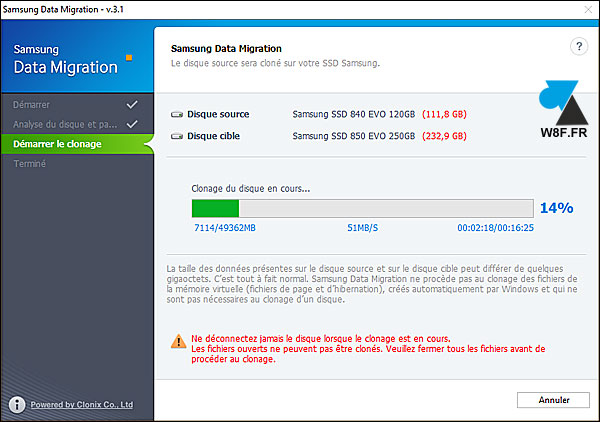Click the green cloning progress bar

[363, 208]
